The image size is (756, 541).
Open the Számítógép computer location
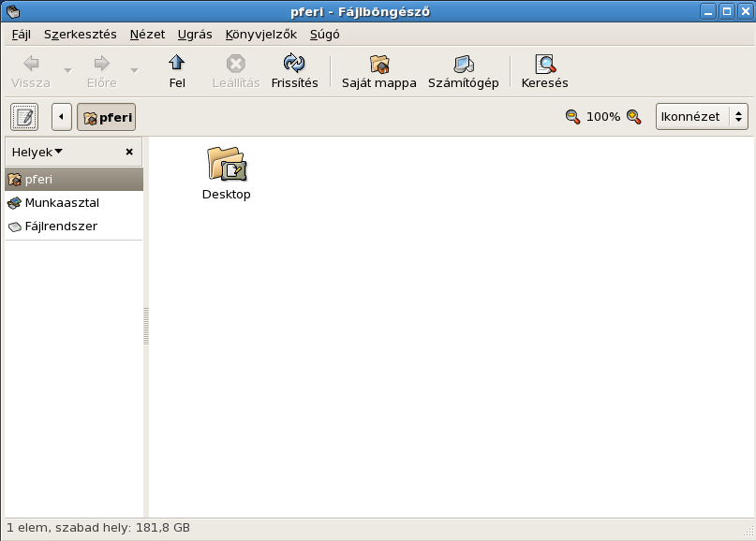[463, 64]
